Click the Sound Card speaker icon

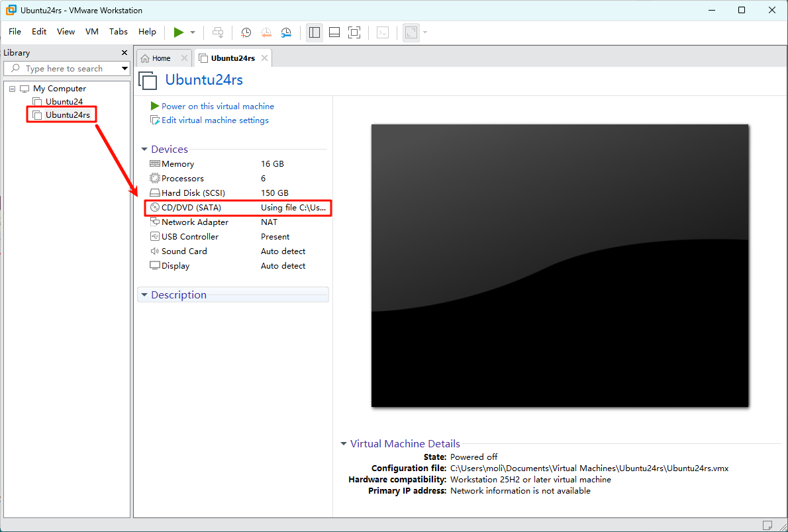tap(155, 251)
